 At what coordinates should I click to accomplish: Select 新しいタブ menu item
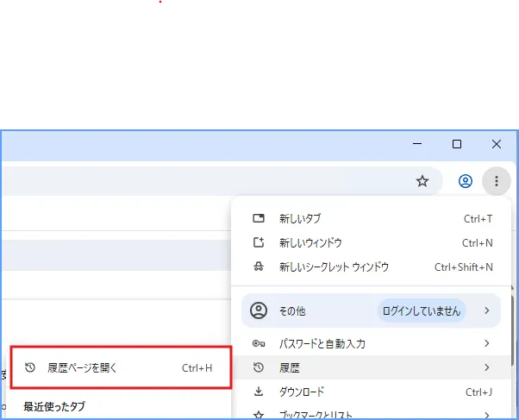pos(372,218)
